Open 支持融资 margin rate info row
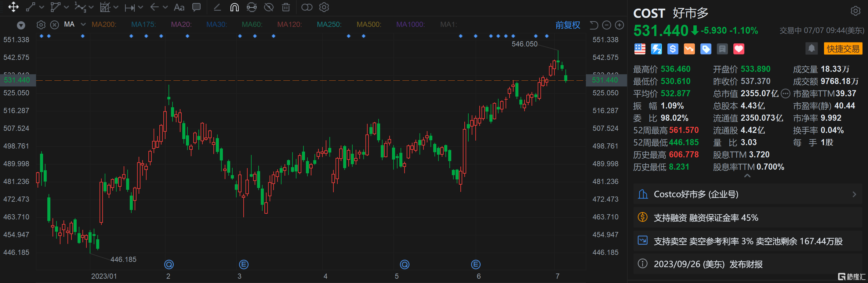The width and height of the screenshot is (868, 283). (x=747, y=218)
